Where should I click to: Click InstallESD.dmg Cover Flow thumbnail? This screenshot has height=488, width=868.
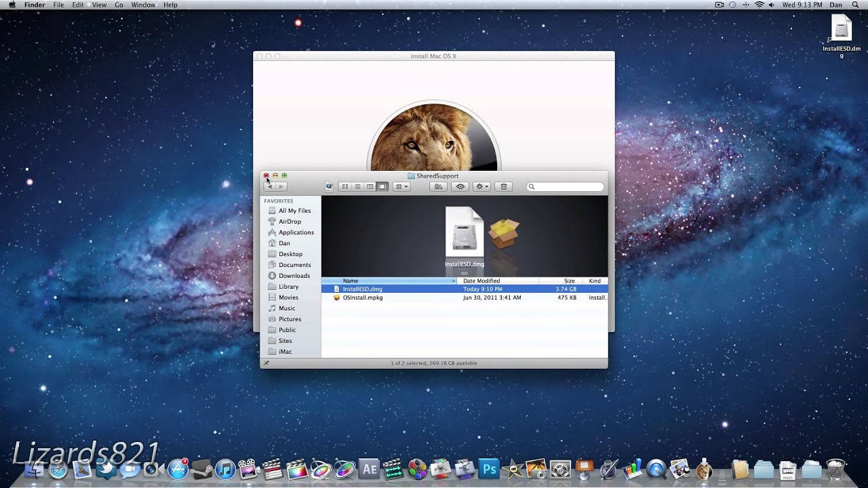point(465,232)
